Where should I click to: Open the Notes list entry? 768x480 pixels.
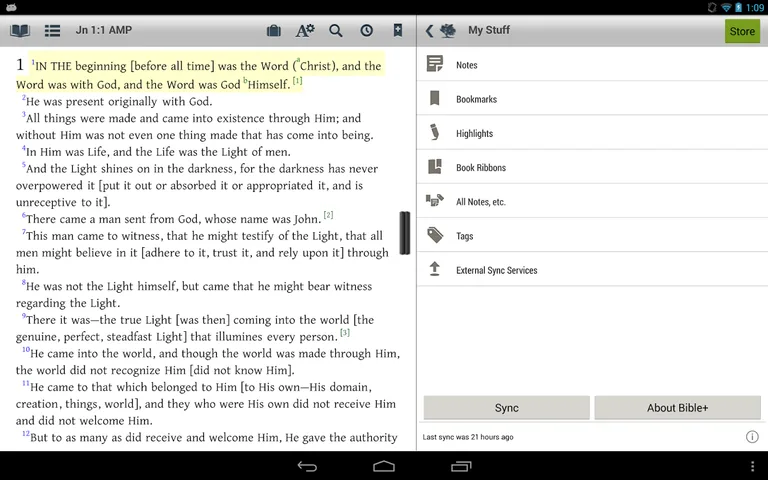coord(592,65)
